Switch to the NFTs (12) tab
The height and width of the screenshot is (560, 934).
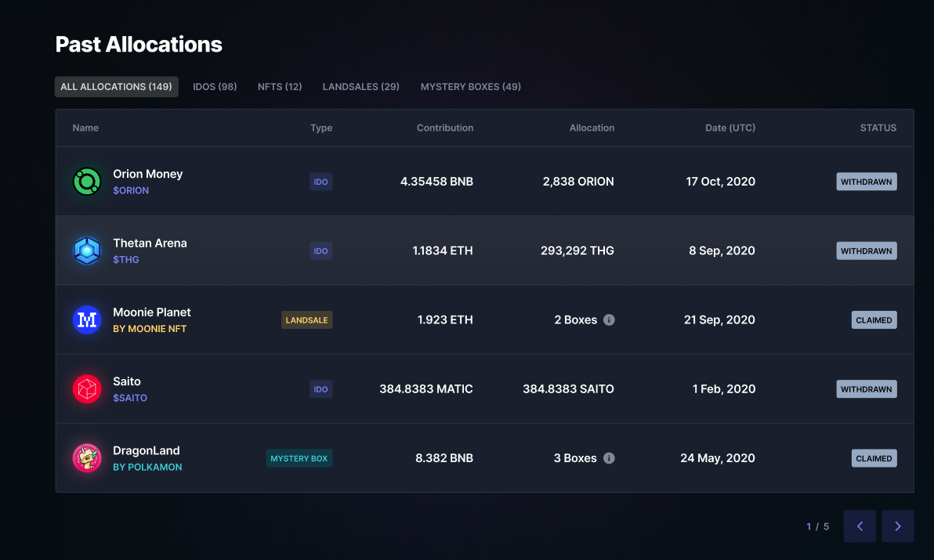(x=280, y=87)
